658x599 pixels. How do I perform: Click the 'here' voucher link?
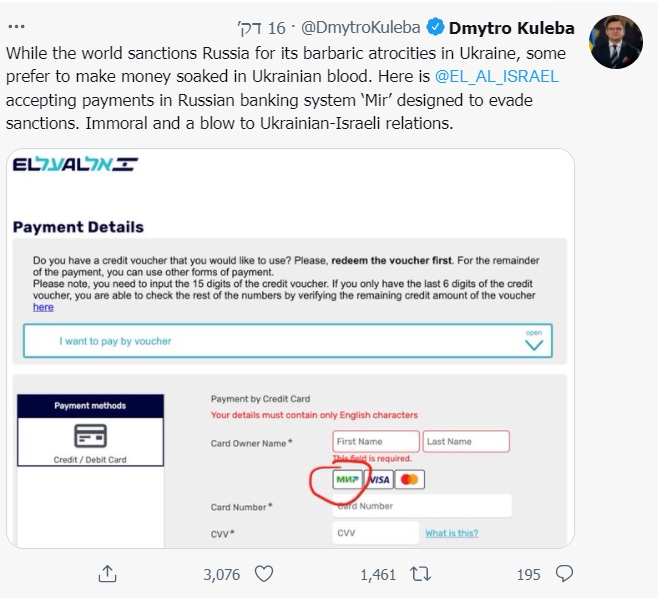(43, 308)
